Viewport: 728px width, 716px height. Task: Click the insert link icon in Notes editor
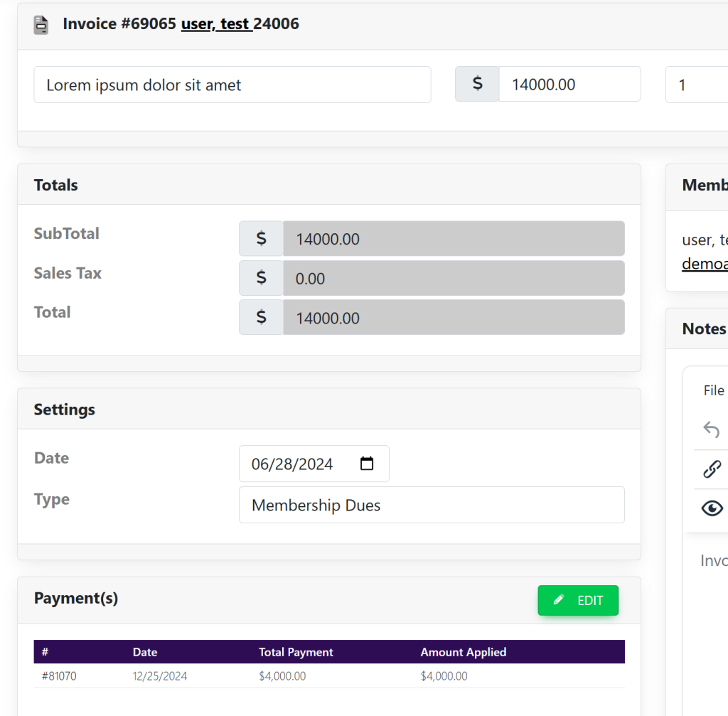click(712, 469)
